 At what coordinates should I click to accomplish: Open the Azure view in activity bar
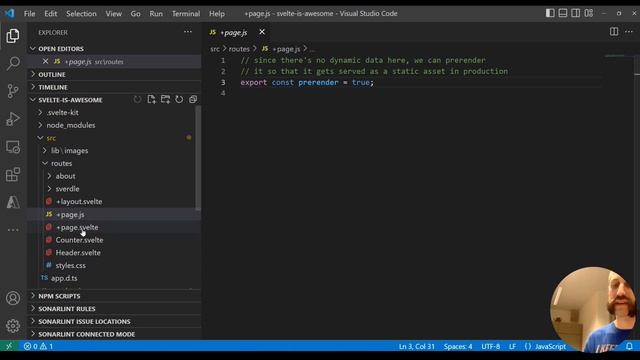pos(13,202)
